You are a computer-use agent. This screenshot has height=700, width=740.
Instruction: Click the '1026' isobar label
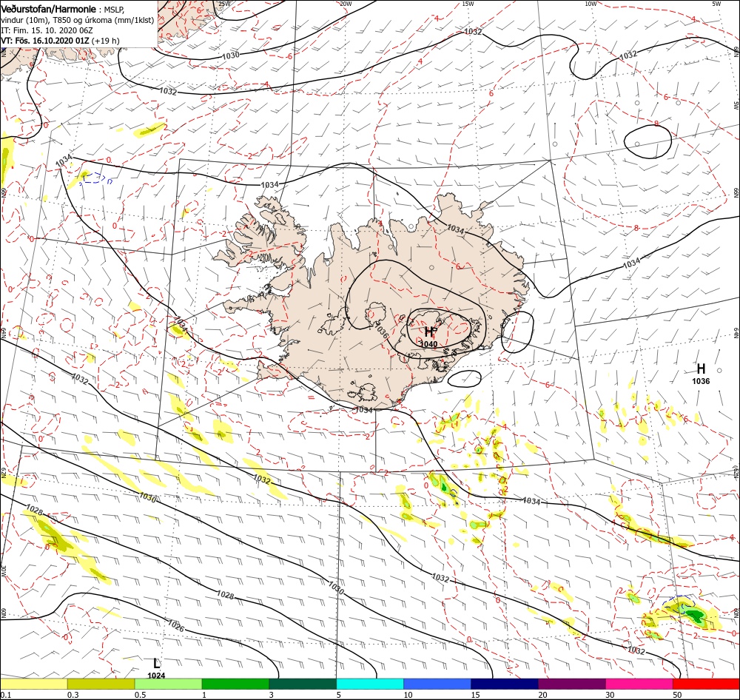176,626
